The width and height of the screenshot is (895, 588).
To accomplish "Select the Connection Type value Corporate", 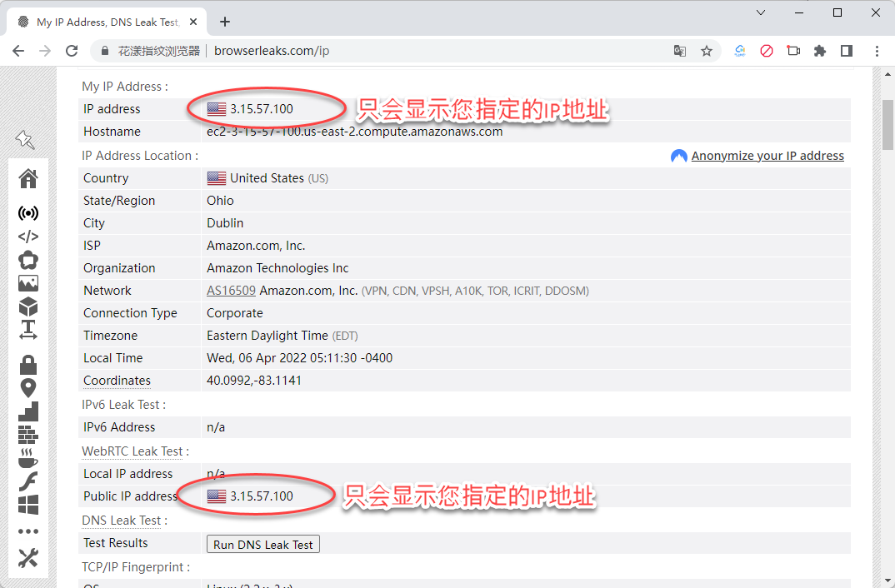I will tap(235, 313).
